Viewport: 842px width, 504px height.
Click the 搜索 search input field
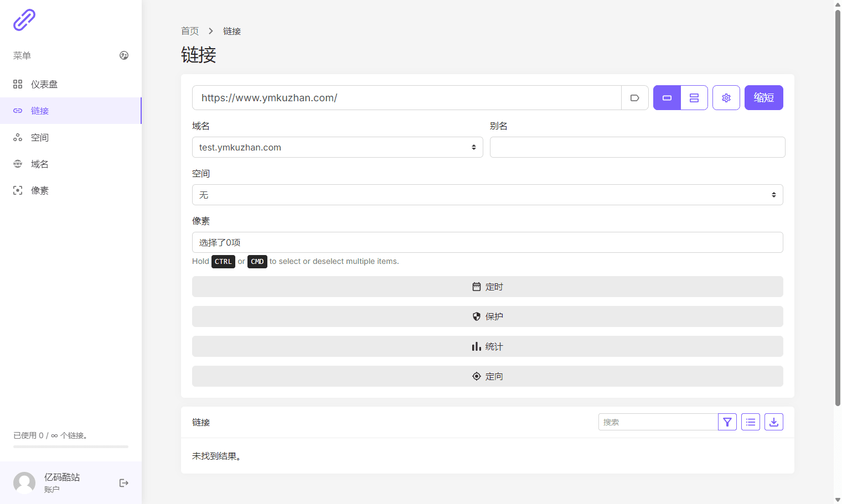pyautogui.click(x=658, y=422)
